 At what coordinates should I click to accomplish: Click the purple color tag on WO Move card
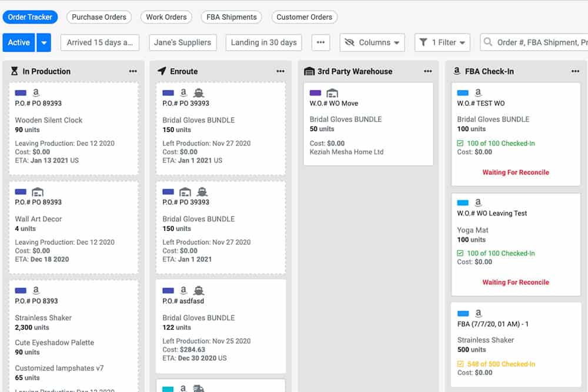(316, 92)
